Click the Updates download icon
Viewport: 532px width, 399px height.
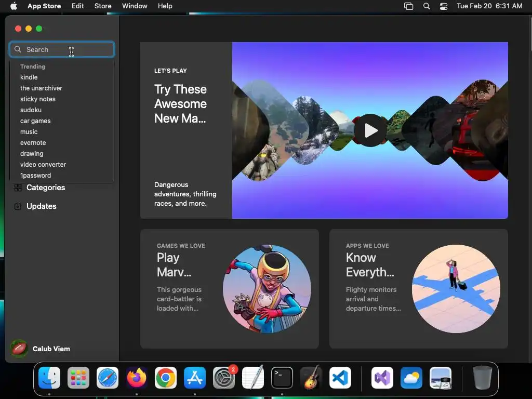18,206
